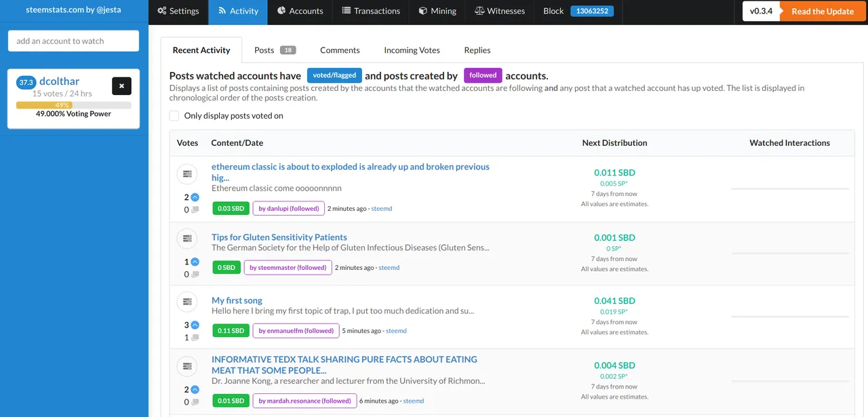868x417 pixels.
Task: Click the upvote icon on Tips for Gluten post
Action: point(195,262)
